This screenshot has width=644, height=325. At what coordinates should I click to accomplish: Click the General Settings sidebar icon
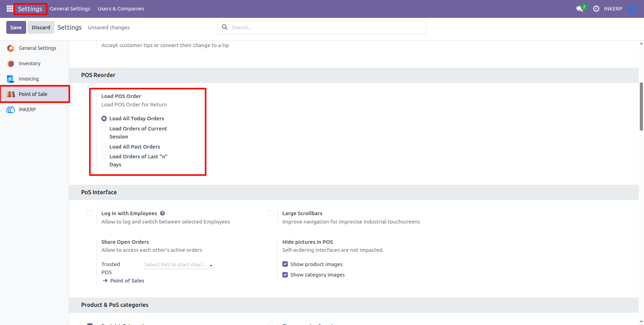(11, 48)
